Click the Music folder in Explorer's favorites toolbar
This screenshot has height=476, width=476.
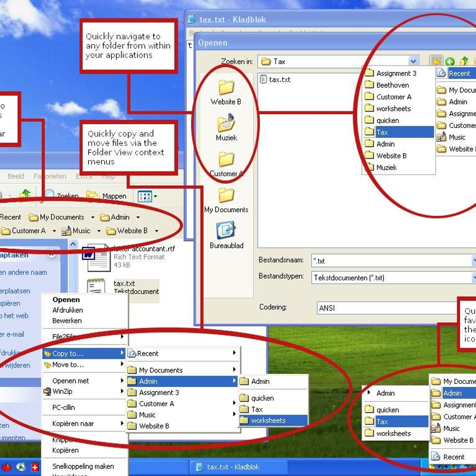coord(76,230)
